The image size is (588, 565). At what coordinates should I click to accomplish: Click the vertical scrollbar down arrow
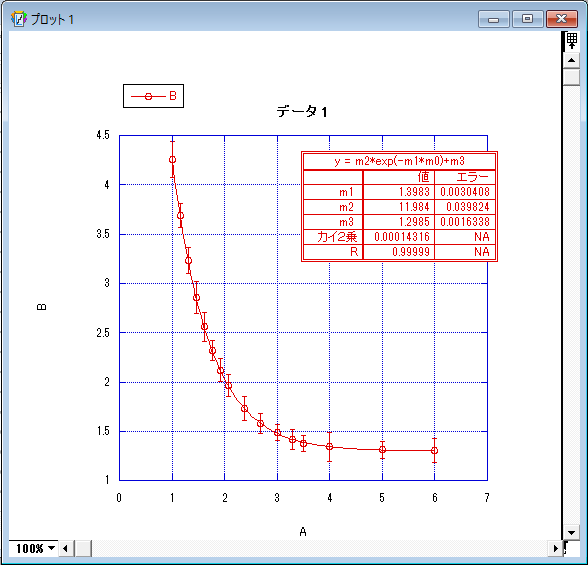pos(571,532)
